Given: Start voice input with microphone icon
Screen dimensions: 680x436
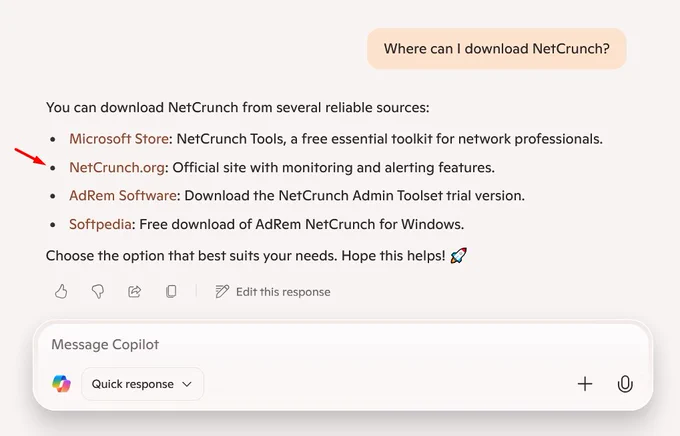Looking at the screenshot, I should pyautogui.click(x=625, y=384).
